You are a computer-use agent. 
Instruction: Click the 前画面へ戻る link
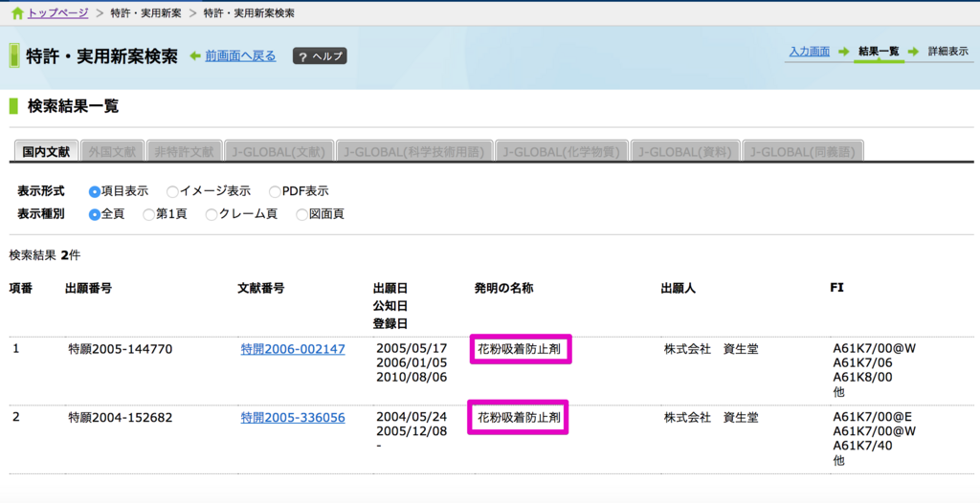[240, 56]
